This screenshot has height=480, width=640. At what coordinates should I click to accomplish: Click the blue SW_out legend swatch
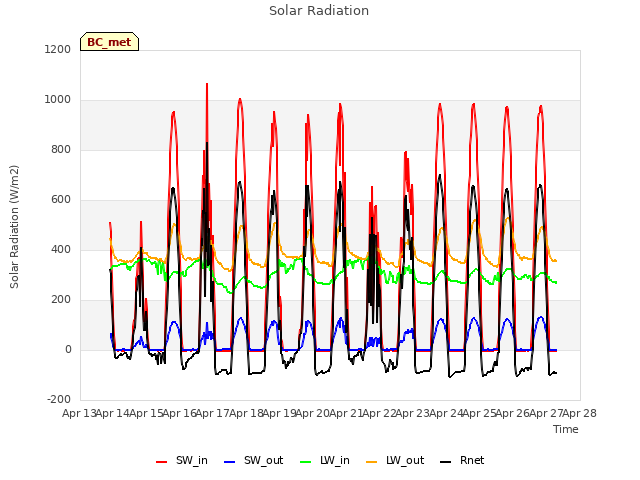point(230,462)
